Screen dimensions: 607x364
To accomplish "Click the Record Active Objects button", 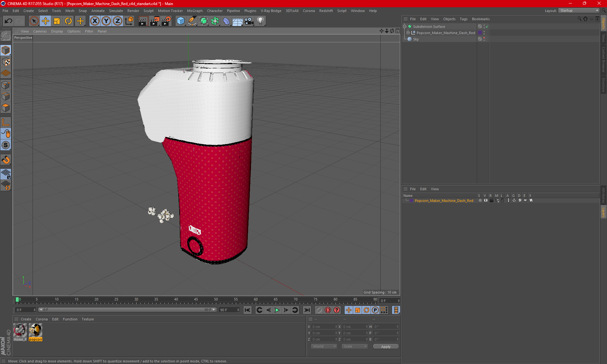I will point(319,310).
